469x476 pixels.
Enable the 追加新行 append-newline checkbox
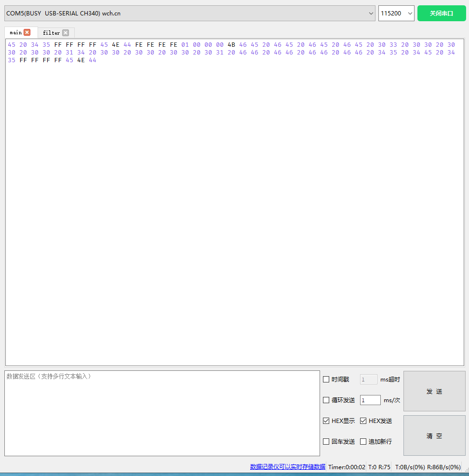pyautogui.click(x=363, y=441)
